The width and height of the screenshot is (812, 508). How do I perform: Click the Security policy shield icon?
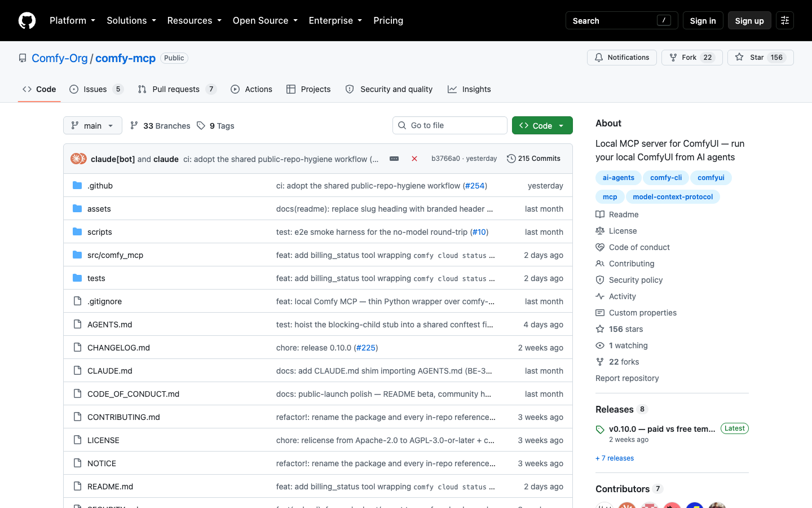click(x=600, y=280)
